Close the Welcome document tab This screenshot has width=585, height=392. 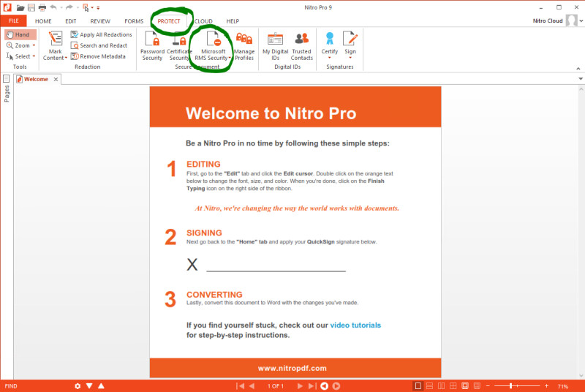56,79
